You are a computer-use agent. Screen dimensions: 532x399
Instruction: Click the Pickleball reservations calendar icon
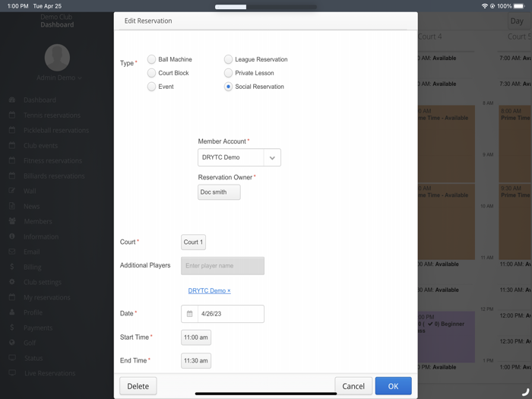[12, 130]
